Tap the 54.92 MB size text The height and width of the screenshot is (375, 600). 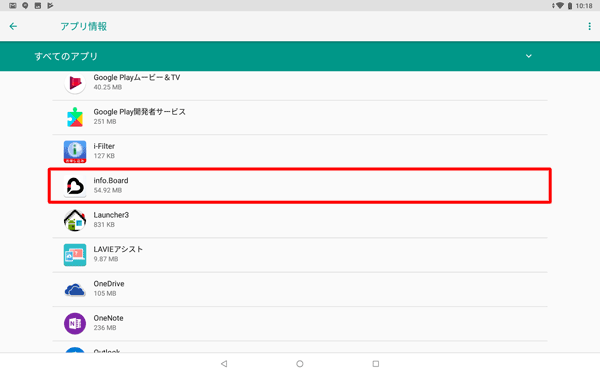coord(108,190)
